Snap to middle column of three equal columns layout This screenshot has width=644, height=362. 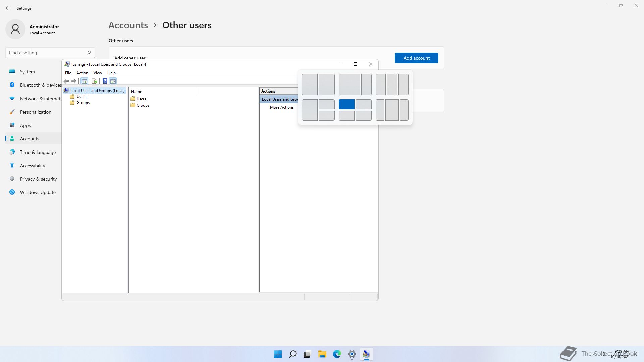coord(392,84)
